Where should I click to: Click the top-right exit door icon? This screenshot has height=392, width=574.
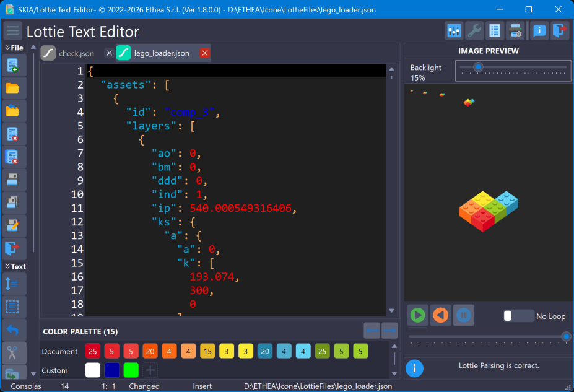[x=560, y=31]
